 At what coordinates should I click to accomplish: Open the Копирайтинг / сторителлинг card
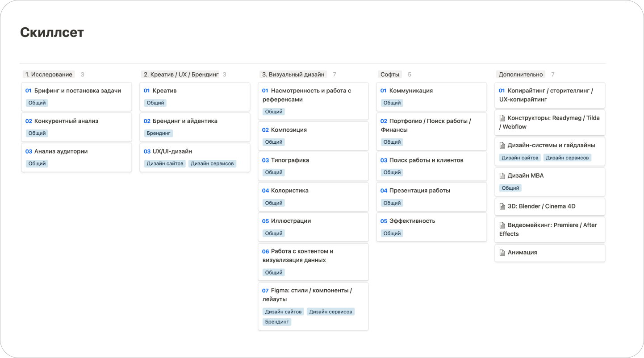tap(550, 95)
